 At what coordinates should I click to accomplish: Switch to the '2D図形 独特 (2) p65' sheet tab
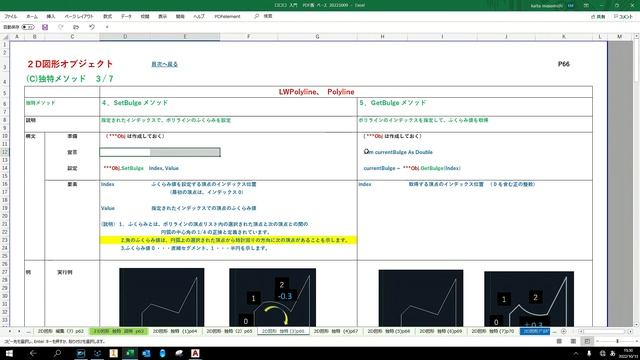coord(229,331)
